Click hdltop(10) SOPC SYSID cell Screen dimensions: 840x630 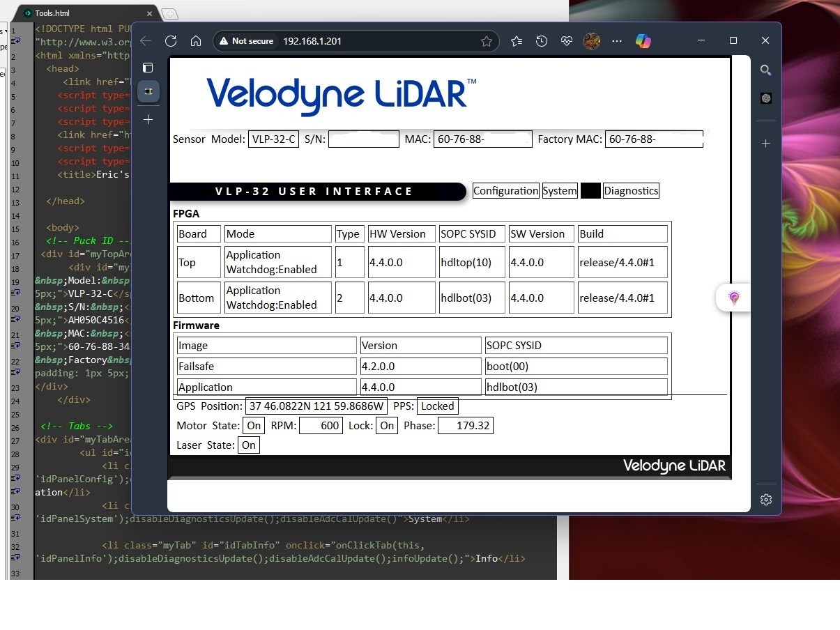tap(472, 262)
